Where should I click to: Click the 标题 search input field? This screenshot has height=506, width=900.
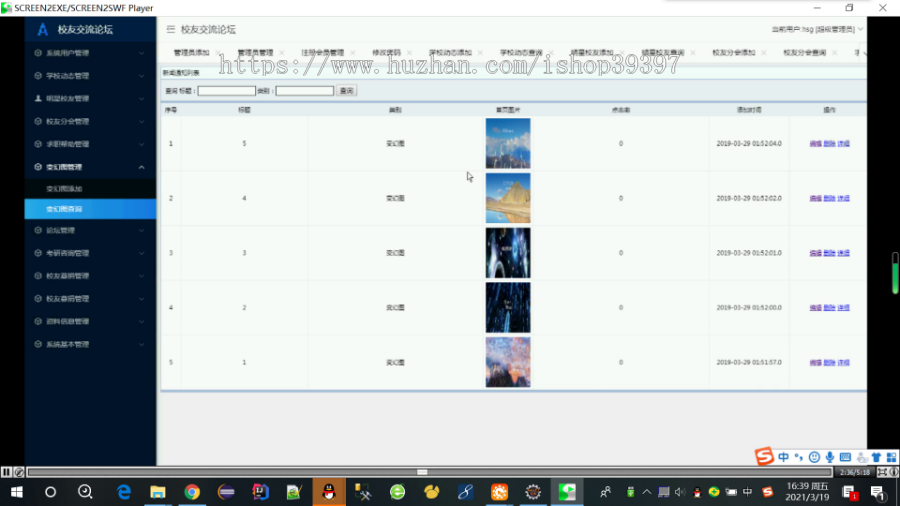point(227,91)
